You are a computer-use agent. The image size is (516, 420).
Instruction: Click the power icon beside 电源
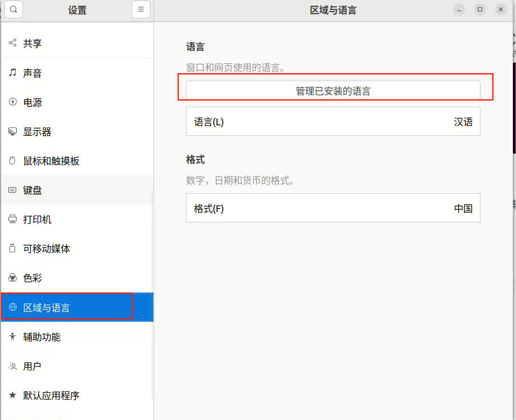[x=13, y=102]
